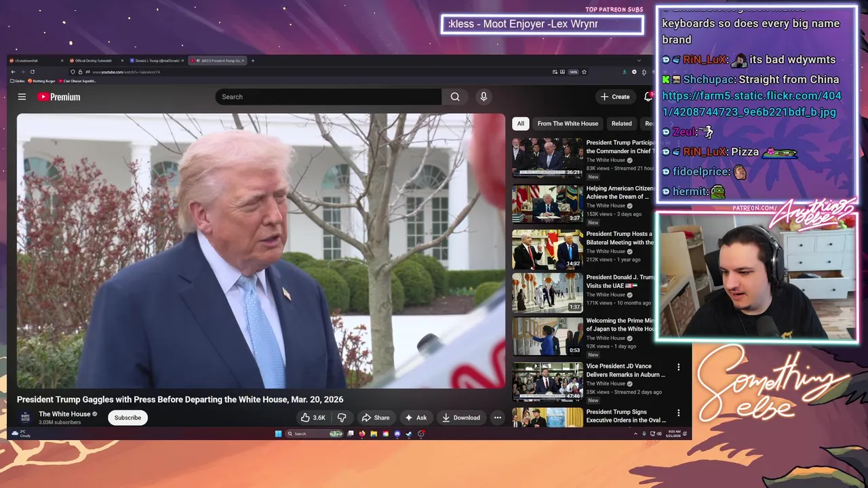Switch to Official Destiny Subreddit tab
The width and height of the screenshot is (868, 488).
point(97,60)
